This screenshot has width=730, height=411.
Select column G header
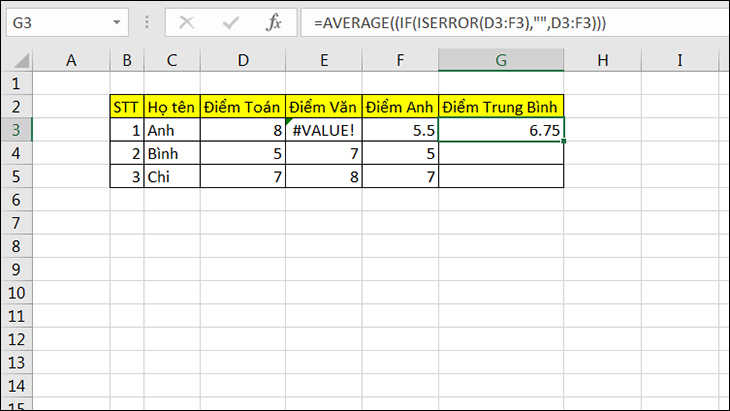click(x=501, y=60)
